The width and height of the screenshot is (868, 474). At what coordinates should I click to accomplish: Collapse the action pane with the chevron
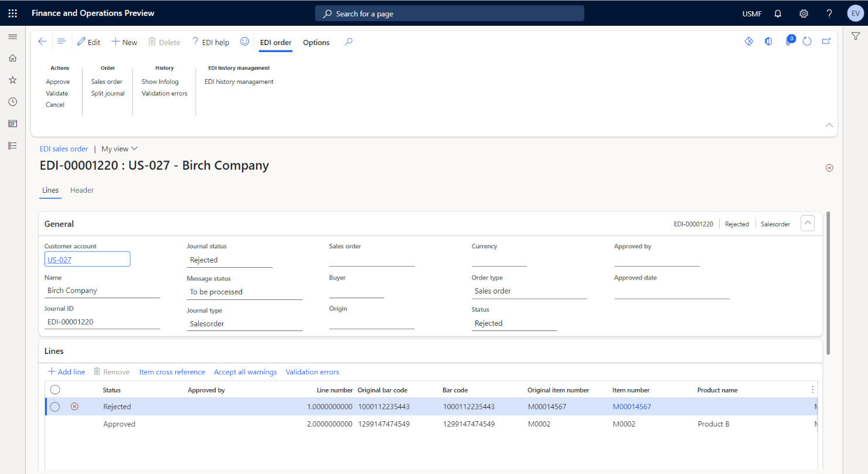pyautogui.click(x=829, y=125)
